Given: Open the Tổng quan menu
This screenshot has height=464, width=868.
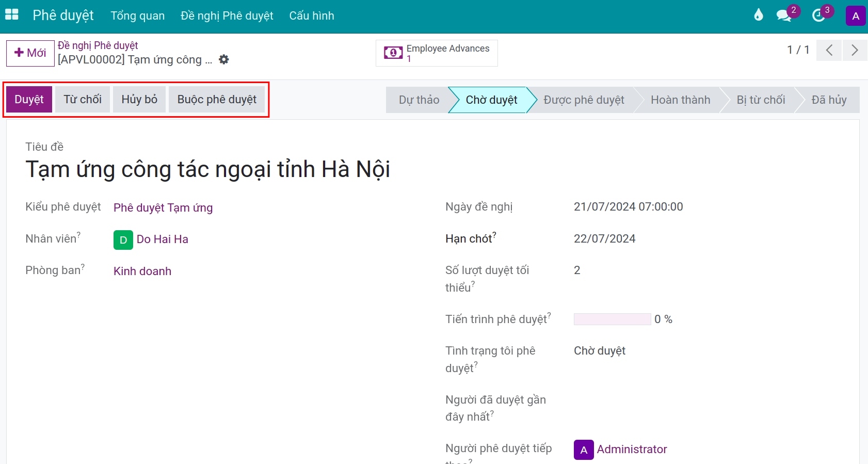Looking at the screenshot, I should [138, 16].
